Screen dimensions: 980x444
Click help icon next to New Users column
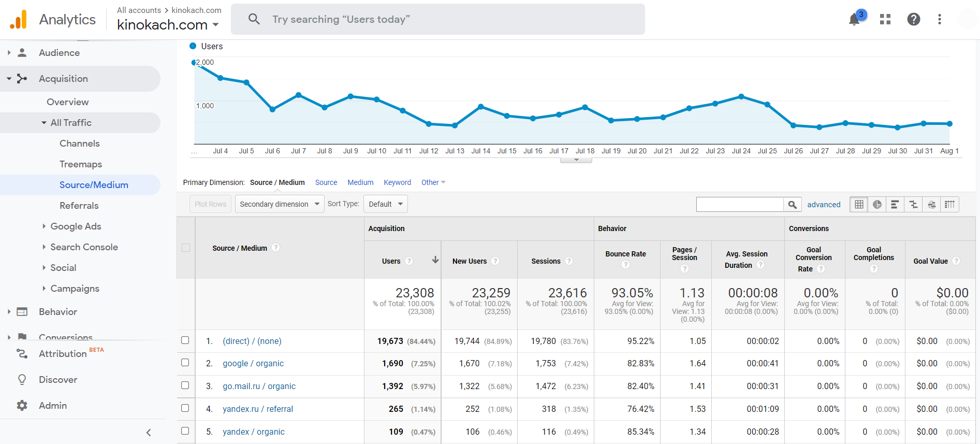click(495, 261)
